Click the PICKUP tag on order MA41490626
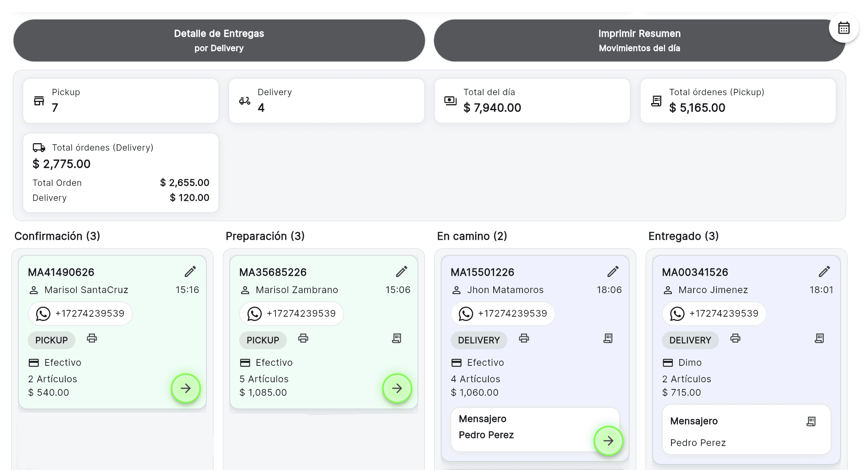This screenshot has height=470, width=868. click(x=51, y=340)
